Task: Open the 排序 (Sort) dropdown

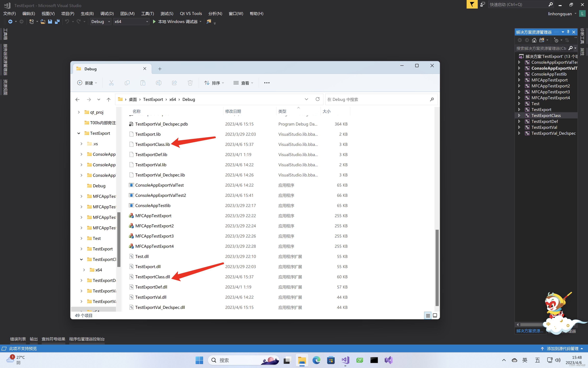Action: [214, 83]
